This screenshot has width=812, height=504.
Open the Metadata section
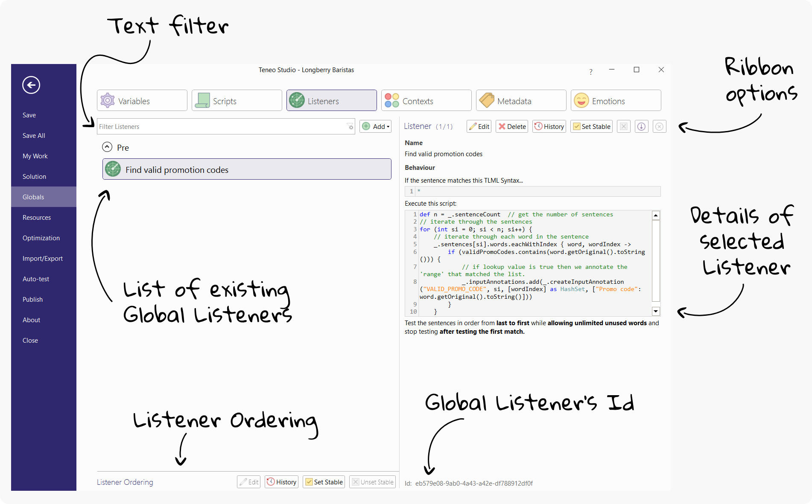pos(521,101)
